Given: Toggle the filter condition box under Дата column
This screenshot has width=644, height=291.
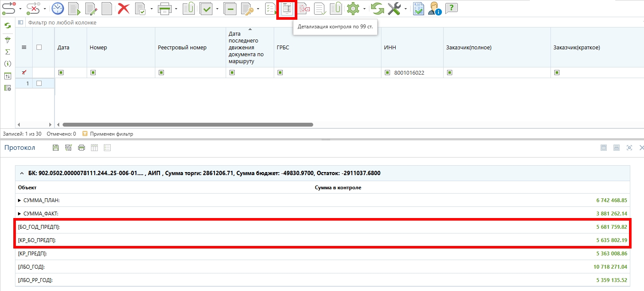Looking at the screenshot, I should click(x=61, y=73).
